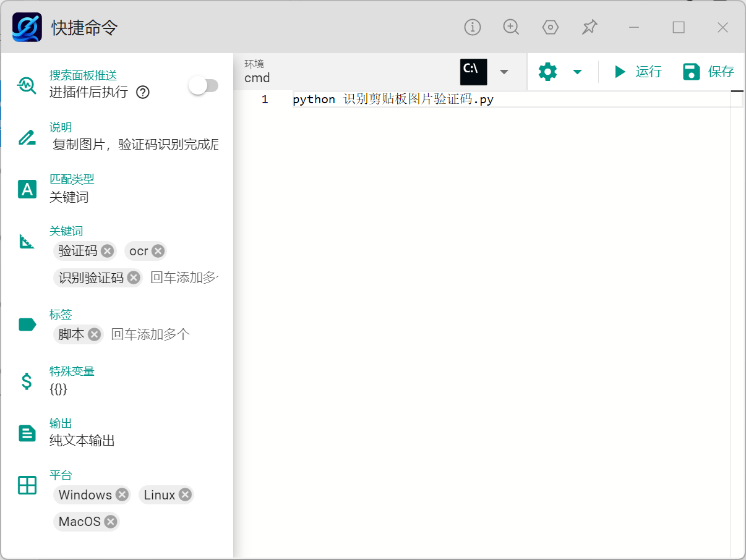Screen dimensions: 746x560
Task: Click the cmd terminal environment icon
Action: [473, 72]
